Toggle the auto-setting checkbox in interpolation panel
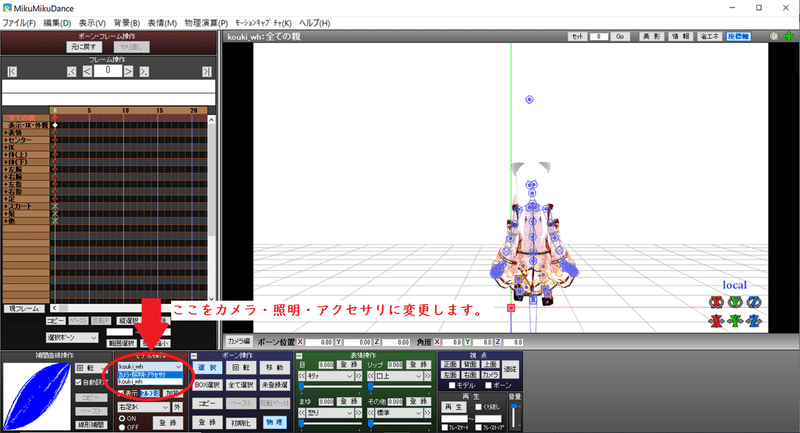The height and width of the screenshot is (433, 800). point(79,382)
